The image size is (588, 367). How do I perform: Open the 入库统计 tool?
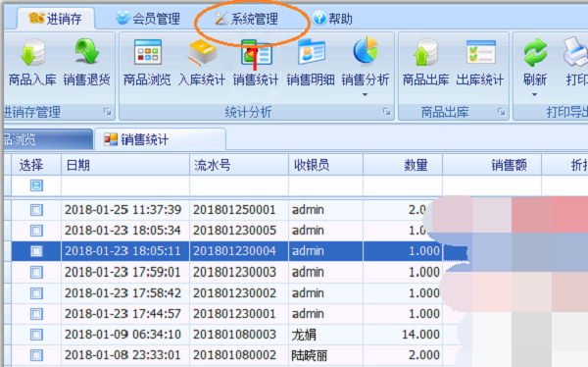[202, 63]
